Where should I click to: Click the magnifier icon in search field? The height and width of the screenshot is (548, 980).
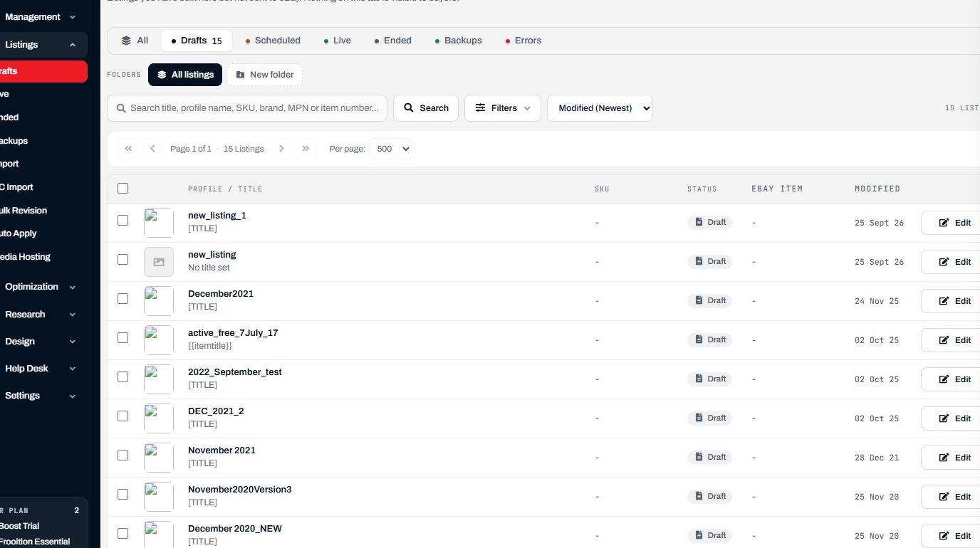[x=120, y=108]
